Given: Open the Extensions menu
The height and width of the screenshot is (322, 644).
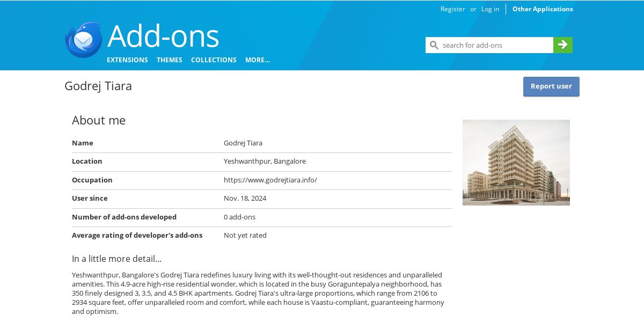Looking at the screenshot, I should [127, 60].
